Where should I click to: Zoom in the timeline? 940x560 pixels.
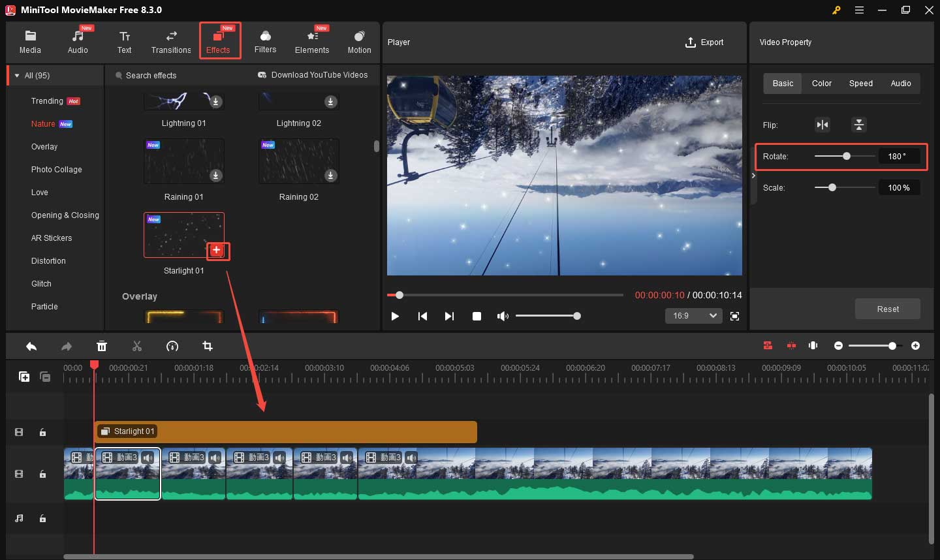click(915, 345)
